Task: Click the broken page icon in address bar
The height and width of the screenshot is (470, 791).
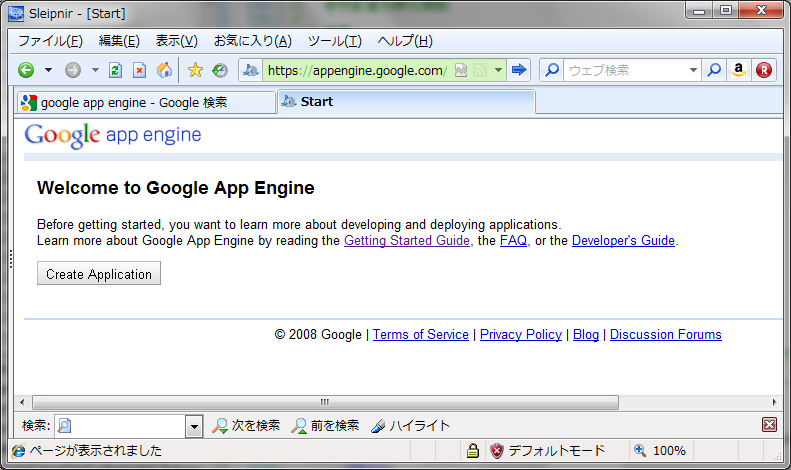Action: (x=461, y=70)
